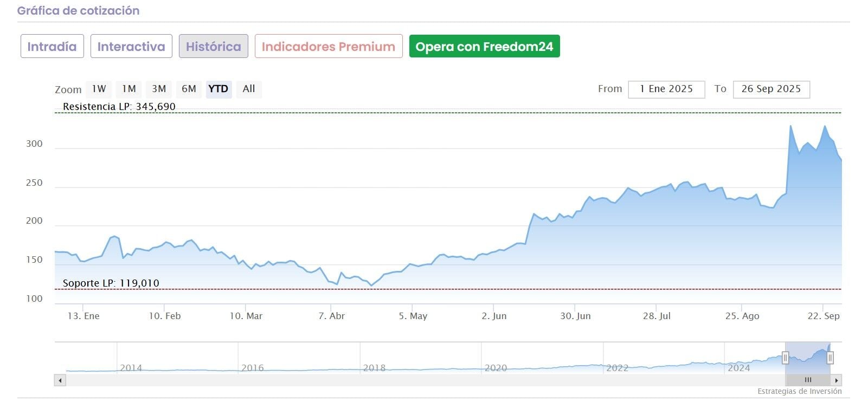Show All historical data range
Image resolution: width=868 pixels, height=415 pixels.
click(249, 89)
